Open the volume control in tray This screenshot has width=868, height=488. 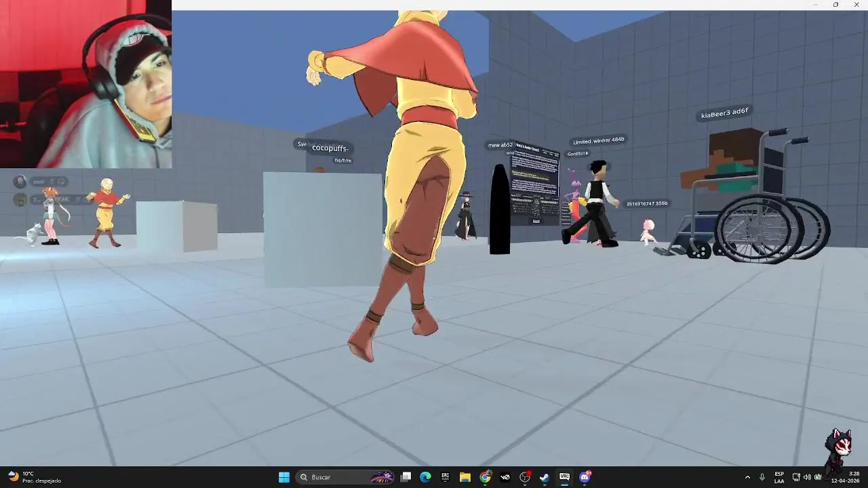(x=807, y=477)
